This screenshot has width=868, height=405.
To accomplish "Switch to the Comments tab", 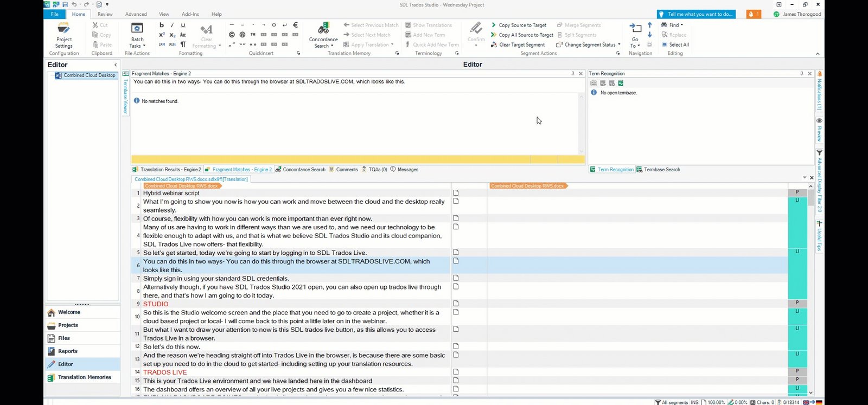I will 343,169.
